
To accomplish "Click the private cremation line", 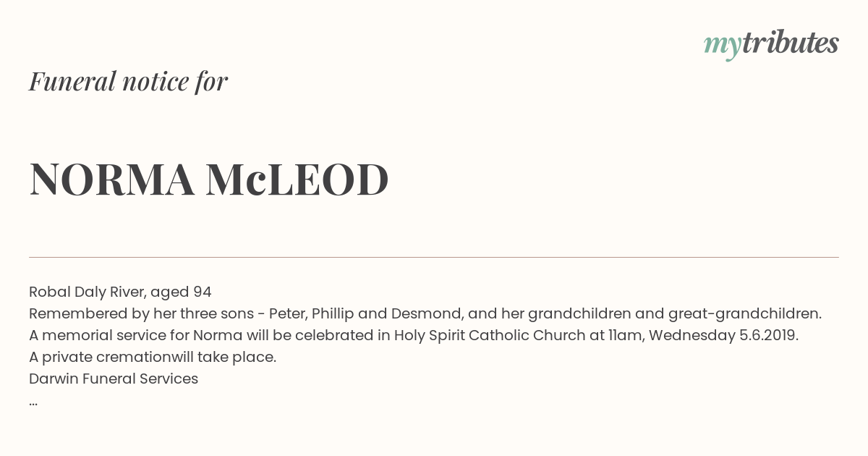I will [153, 358].
